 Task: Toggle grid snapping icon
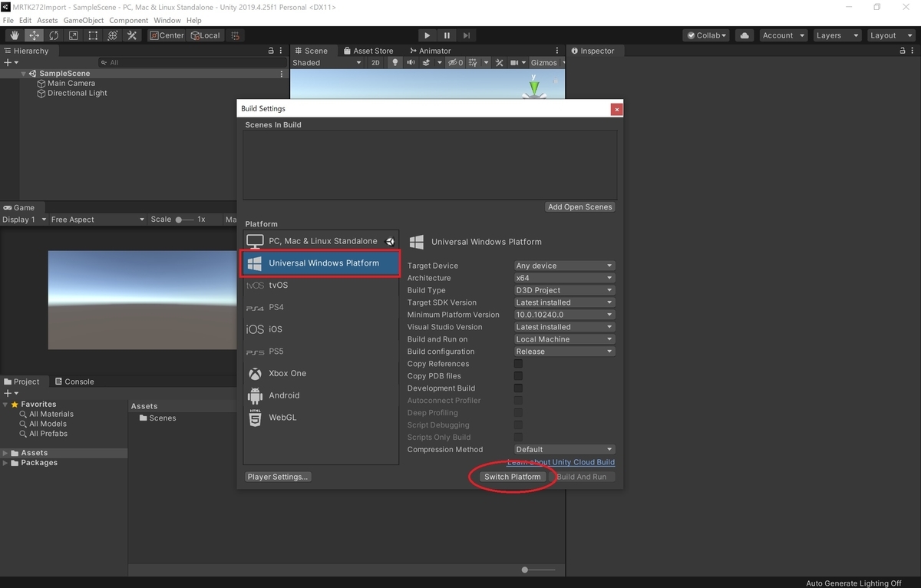[x=236, y=35]
